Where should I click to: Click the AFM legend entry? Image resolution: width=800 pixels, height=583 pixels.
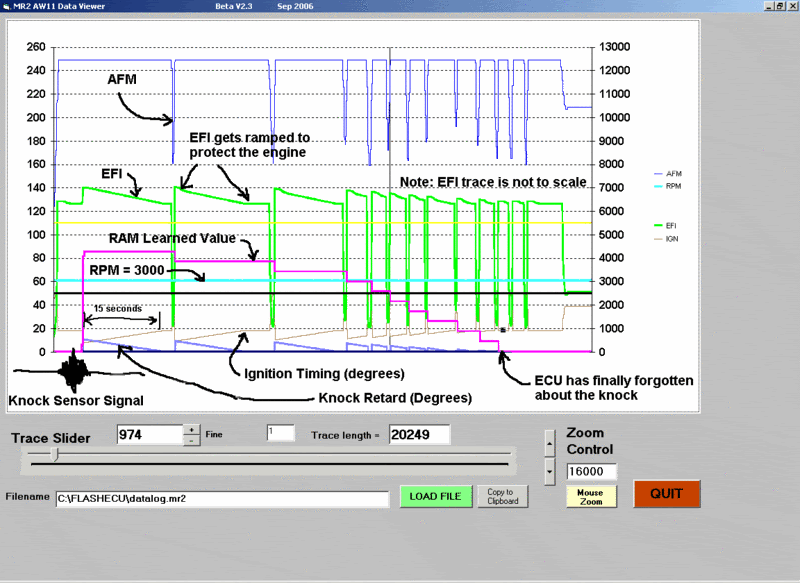(x=668, y=174)
